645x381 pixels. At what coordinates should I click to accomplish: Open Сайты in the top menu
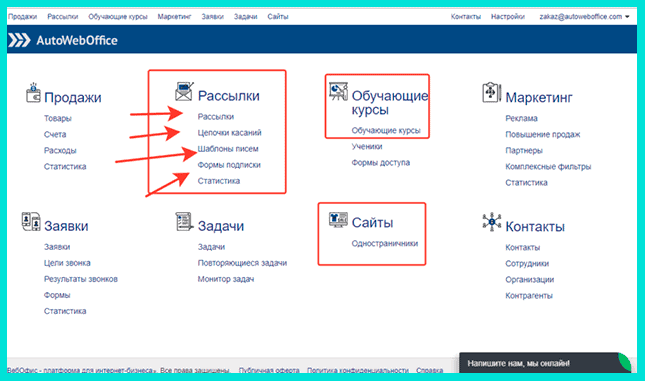click(278, 17)
